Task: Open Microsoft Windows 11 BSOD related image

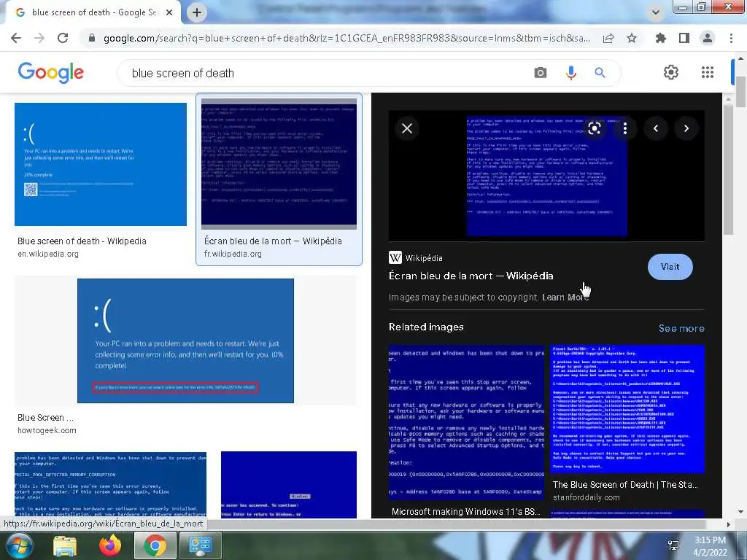Action: pos(466,422)
